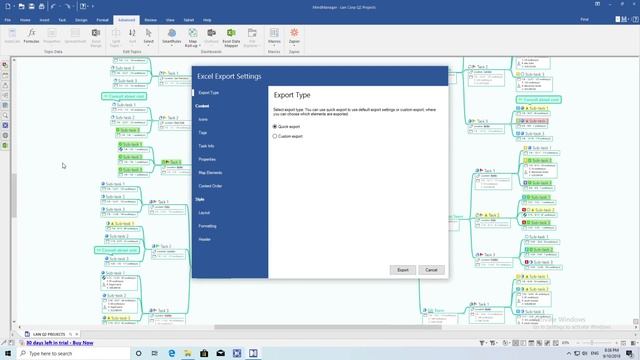Screen dimensions: 640x360
Task: Open Microsoft Edge from the taskbar
Action: tap(171, 353)
